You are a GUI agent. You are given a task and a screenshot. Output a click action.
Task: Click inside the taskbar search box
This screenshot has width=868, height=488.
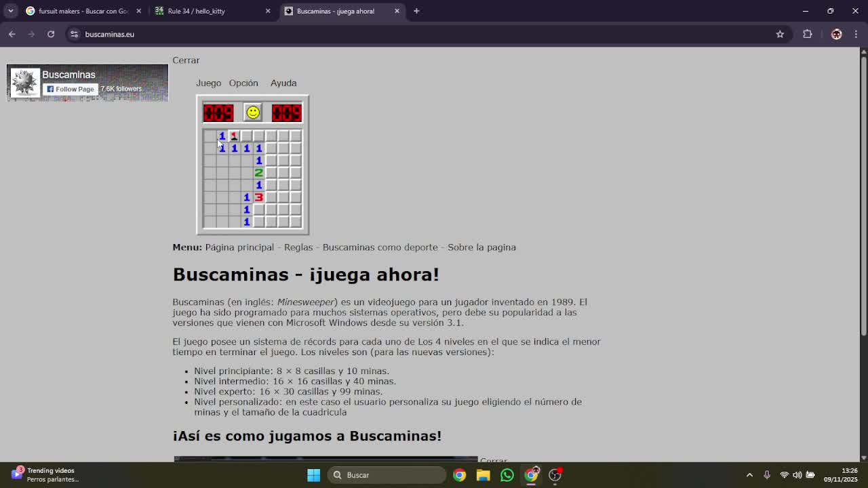pyautogui.click(x=387, y=475)
